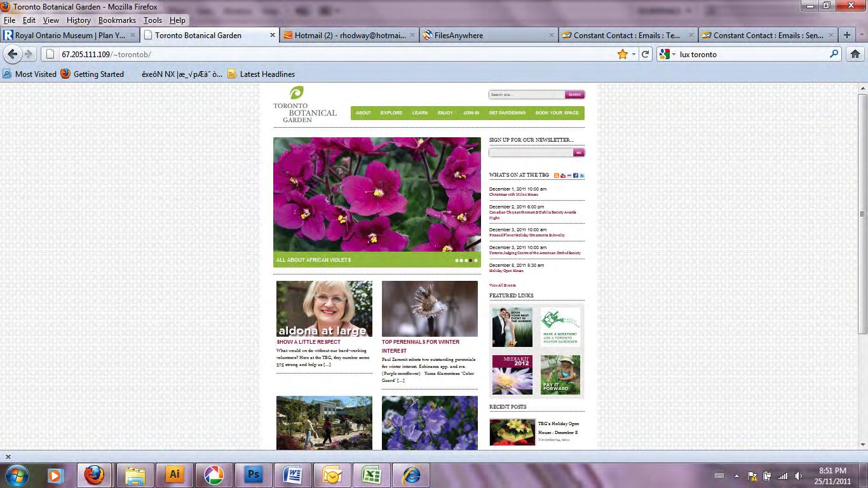This screenshot has width=868, height=488.
Task: Go to the Firefox home page icon
Action: [x=855, y=55]
